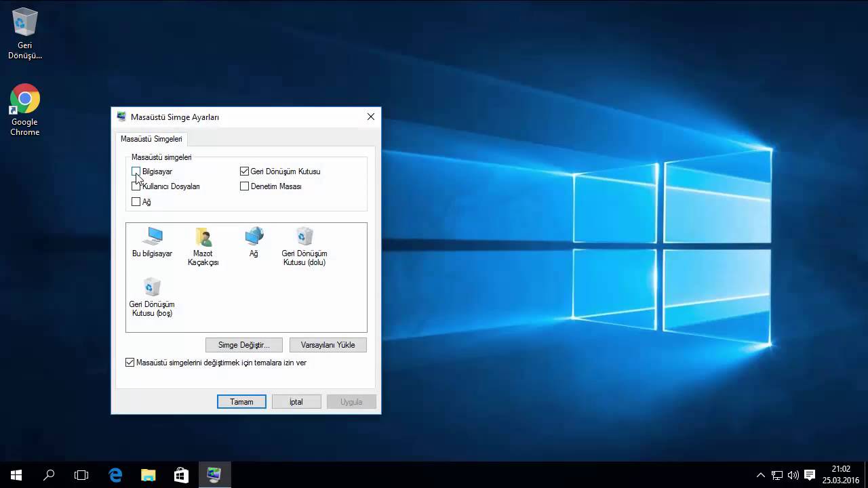The width and height of the screenshot is (868, 488).
Task: Enable the Bilgisayar desktop icon checkbox
Action: pos(136,171)
